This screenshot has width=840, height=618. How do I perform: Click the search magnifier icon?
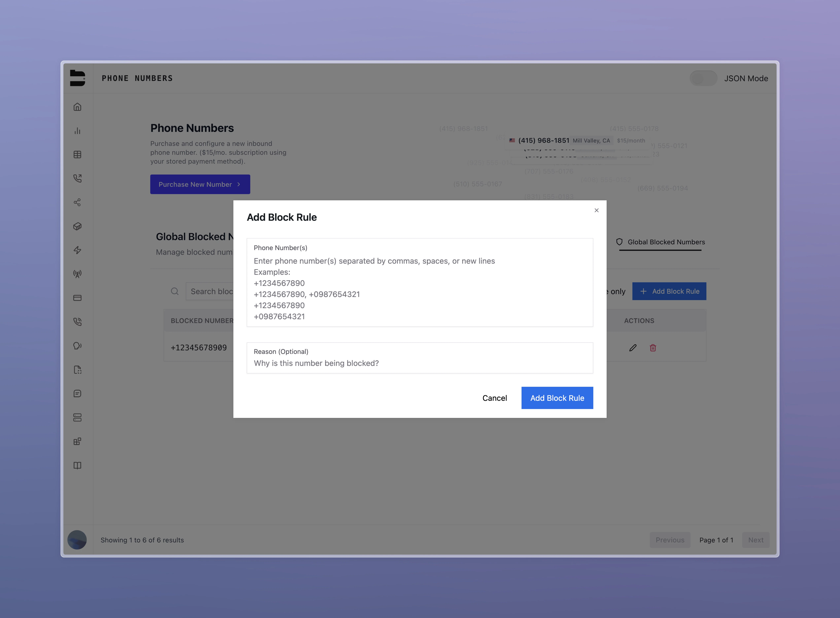175,291
